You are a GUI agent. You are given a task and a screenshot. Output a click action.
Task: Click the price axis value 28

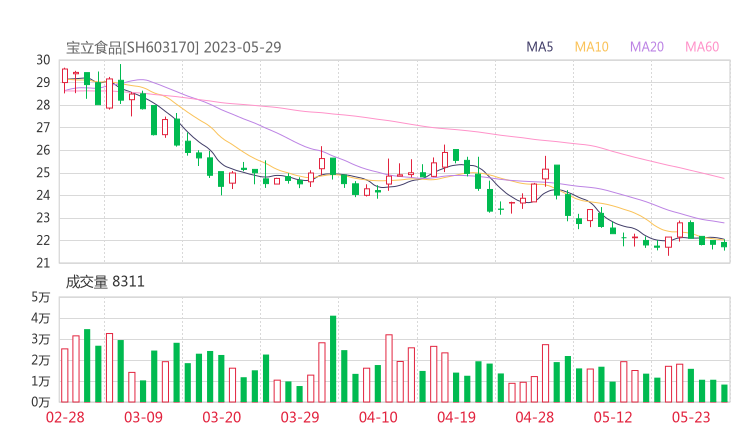point(43,105)
